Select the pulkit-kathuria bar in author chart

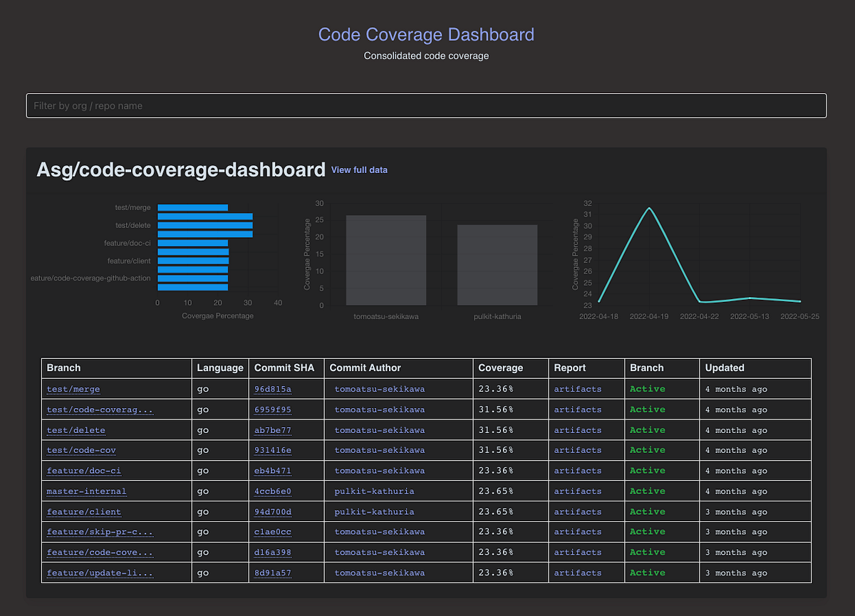coord(497,265)
